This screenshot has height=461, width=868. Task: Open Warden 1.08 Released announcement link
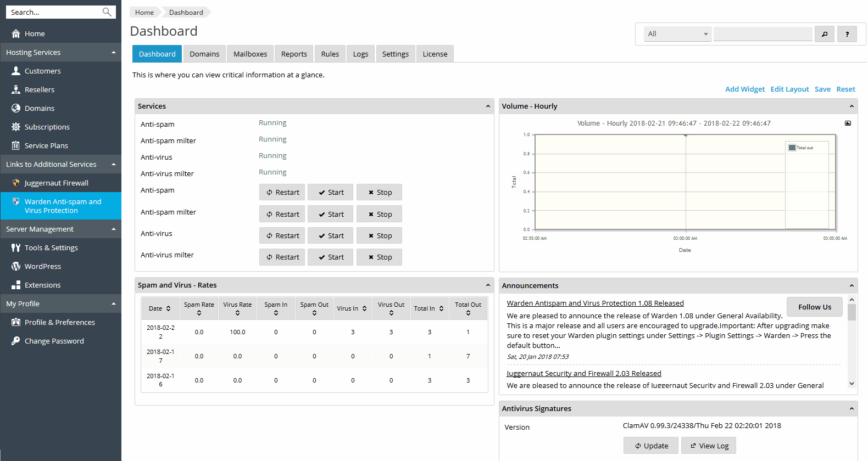point(595,303)
